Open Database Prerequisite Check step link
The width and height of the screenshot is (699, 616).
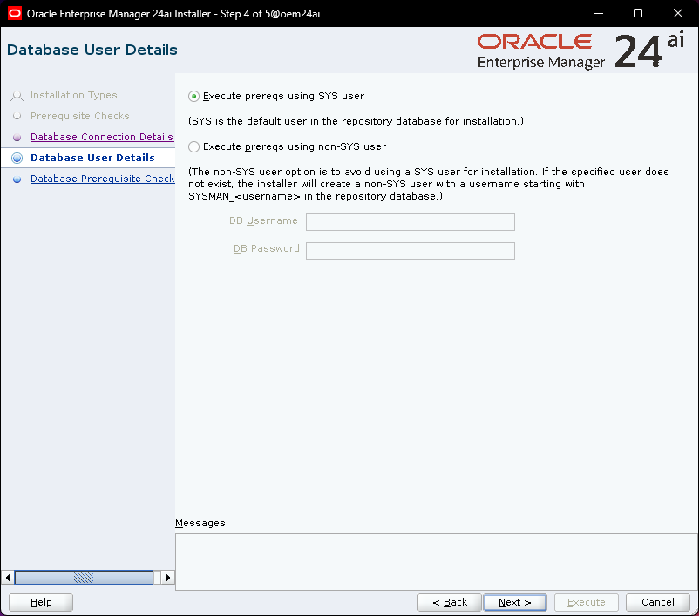click(102, 179)
